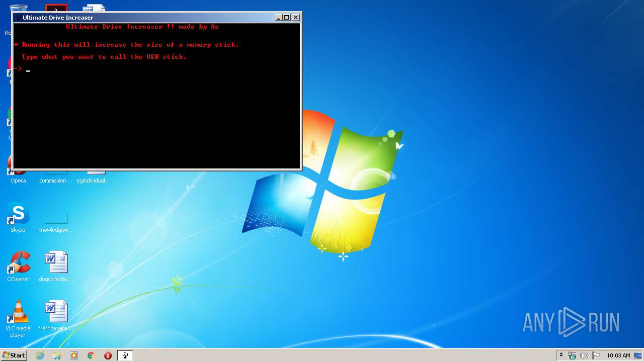This screenshot has width=644, height=362.
Task: Select the dogcollectio... Word document
Action: pos(56,266)
